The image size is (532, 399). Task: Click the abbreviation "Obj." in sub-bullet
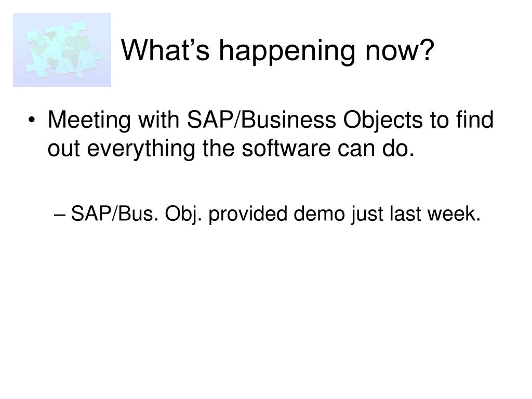click(183, 215)
